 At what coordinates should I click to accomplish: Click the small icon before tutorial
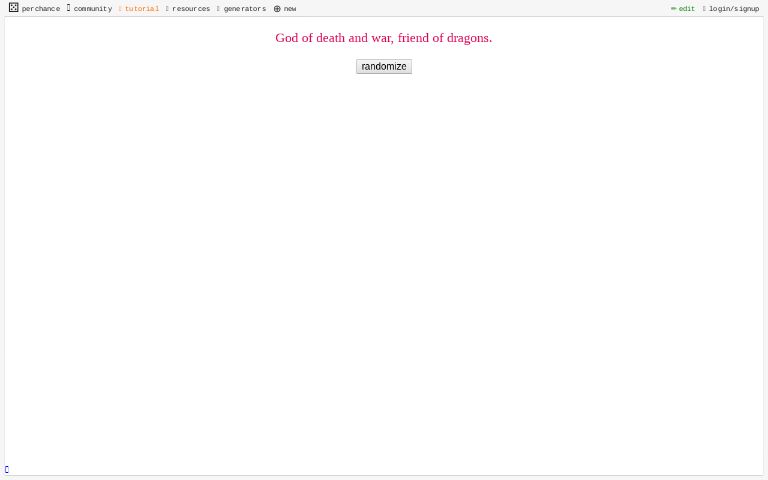click(120, 9)
